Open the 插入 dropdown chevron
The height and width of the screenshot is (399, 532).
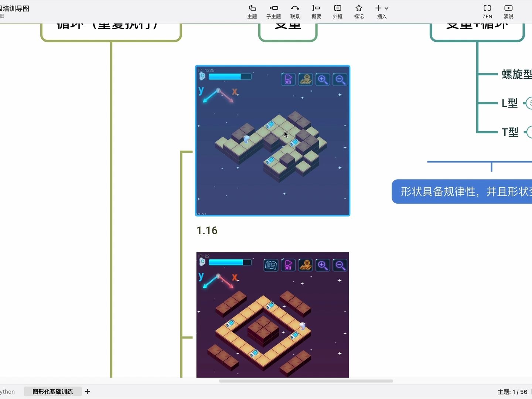coord(386,8)
